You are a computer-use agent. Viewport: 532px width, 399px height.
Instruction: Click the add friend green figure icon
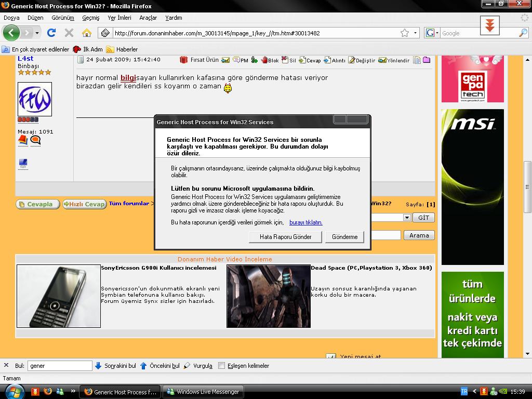pyautogui.click(x=254, y=60)
